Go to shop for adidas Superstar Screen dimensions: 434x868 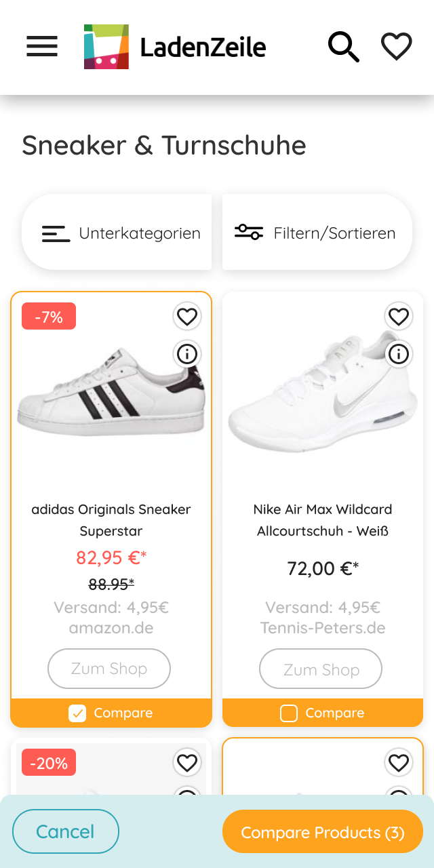[x=109, y=669]
